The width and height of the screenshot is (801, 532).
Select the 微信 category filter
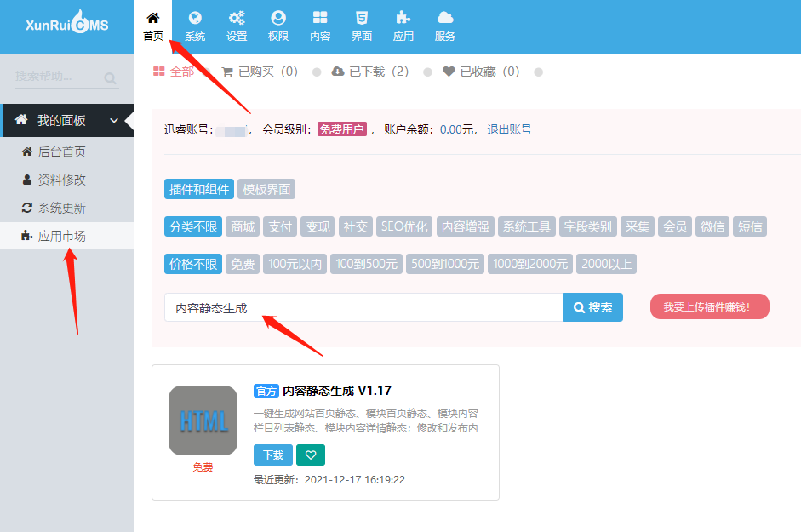(x=712, y=226)
